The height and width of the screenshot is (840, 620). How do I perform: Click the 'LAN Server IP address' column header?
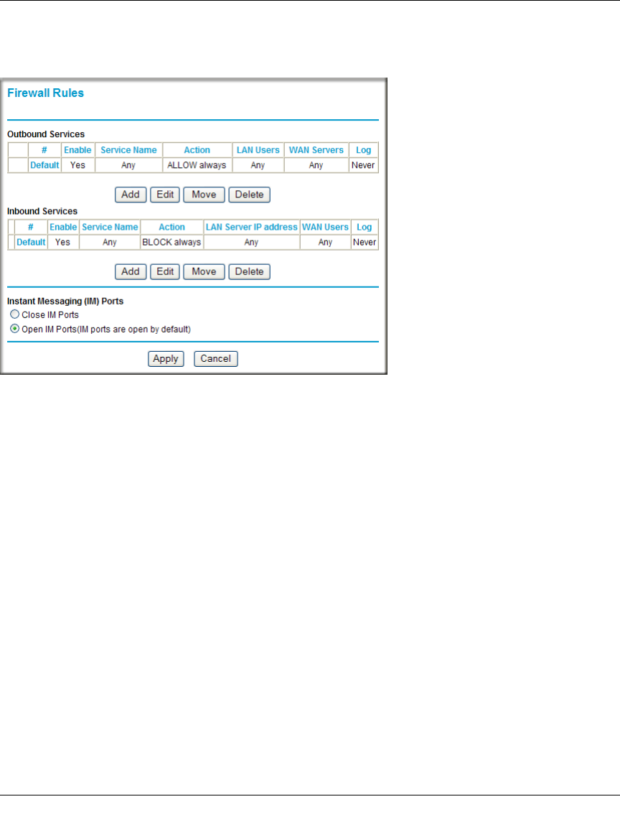click(x=252, y=227)
